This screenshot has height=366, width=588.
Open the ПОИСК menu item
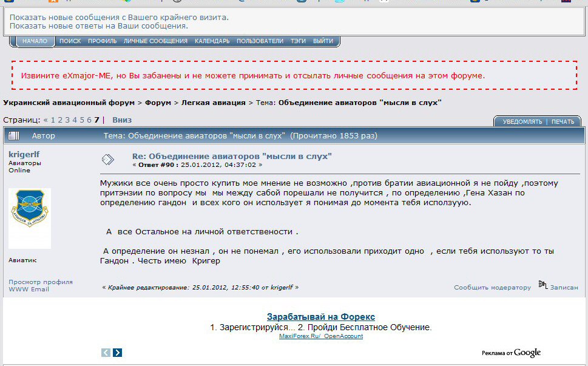pos(70,41)
